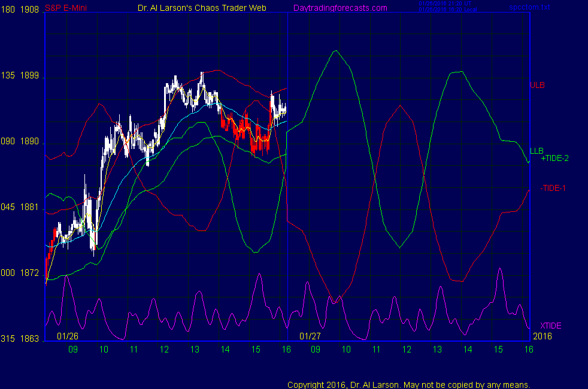588x389 pixels.
Task: Click the '01/26/2016 21:20 UT' timestamp
Action: [x=445, y=4]
